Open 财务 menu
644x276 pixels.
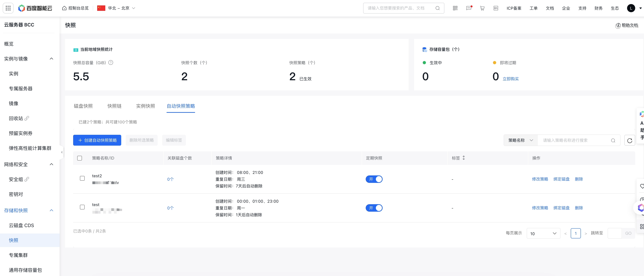(x=598, y=8)
